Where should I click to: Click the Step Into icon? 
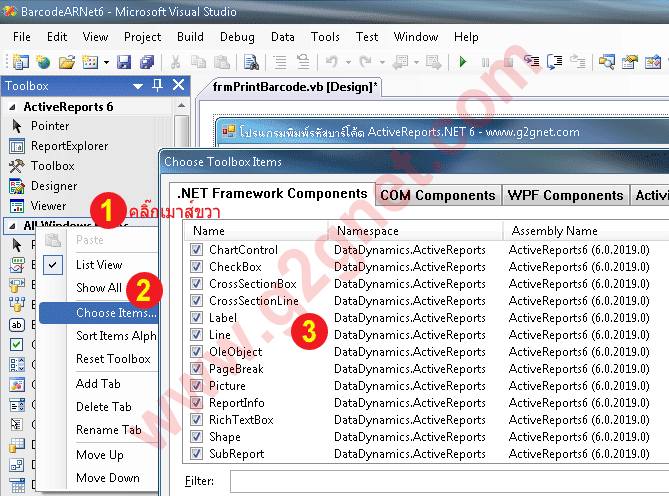[x=532, y=62]
